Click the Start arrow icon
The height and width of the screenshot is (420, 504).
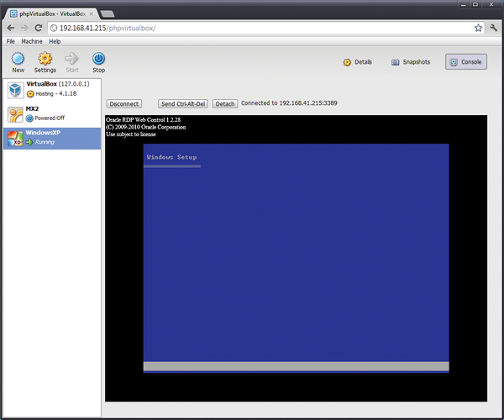[72, 59]
